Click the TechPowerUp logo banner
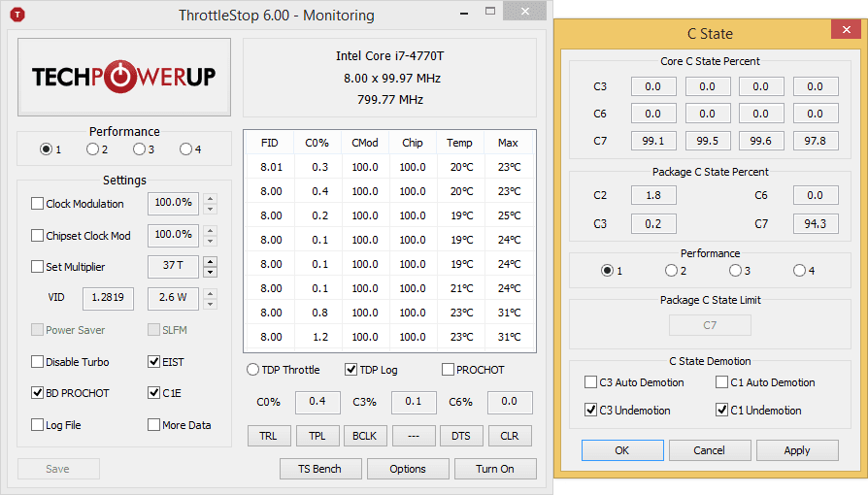The height and width of the screenshot is (495, 868). 124,77
